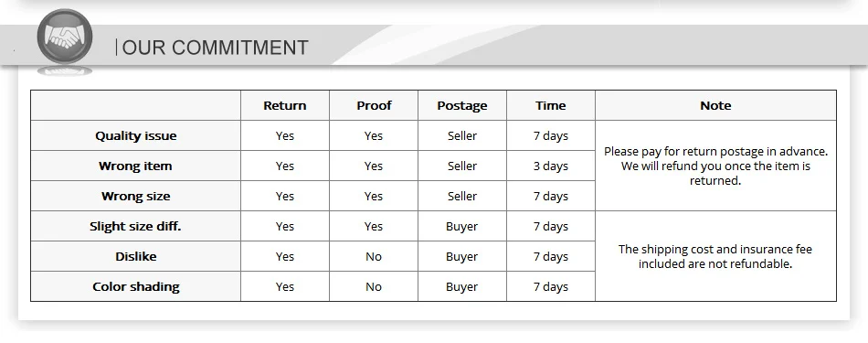Select the Wrong item row label

(135, 166)
